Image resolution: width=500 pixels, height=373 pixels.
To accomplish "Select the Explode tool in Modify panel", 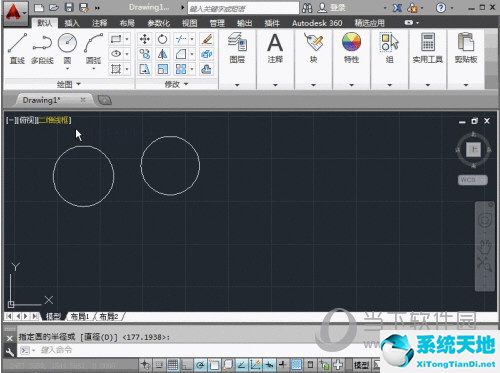I will pyautogui.click(x=207, y=54).
